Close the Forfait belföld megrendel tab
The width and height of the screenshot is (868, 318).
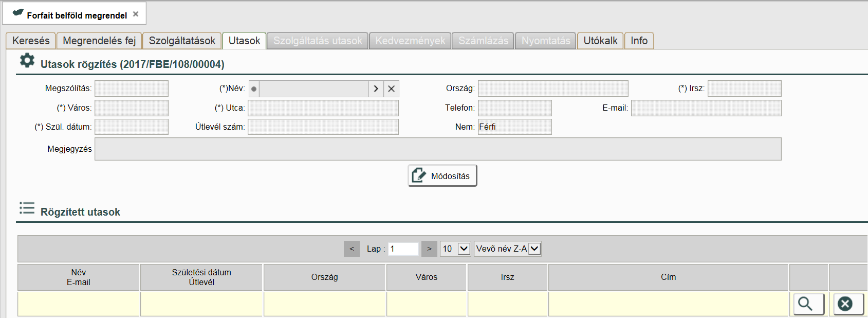coord(136,14)
